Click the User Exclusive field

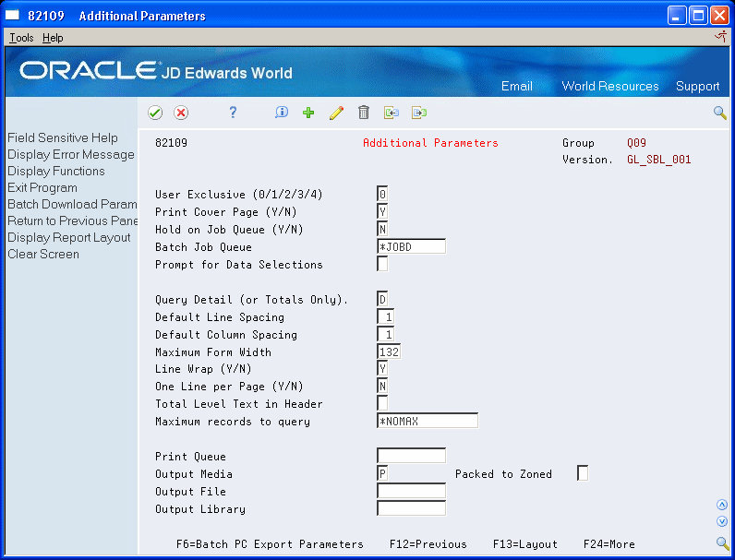click(x=382, y=195)
